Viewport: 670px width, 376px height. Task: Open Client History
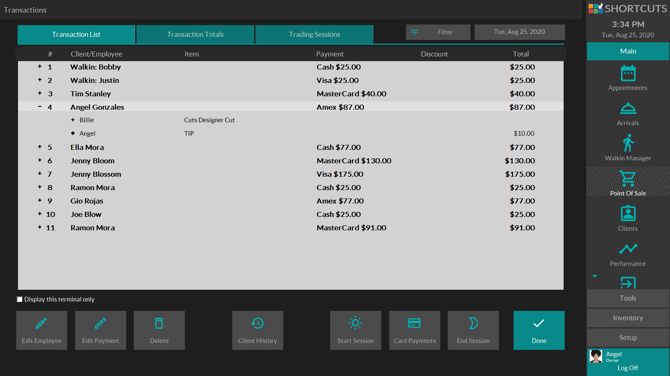258,330
